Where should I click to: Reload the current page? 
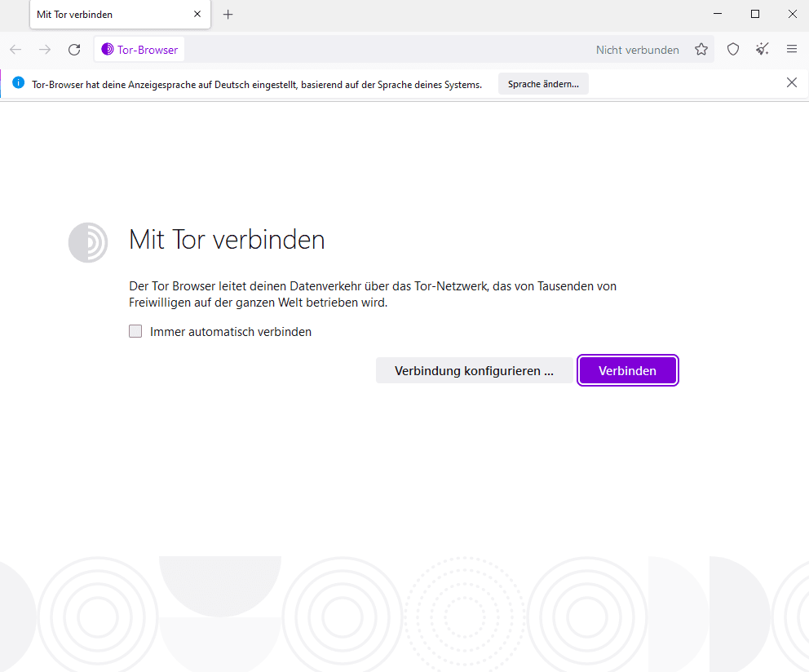pos(74,50)
